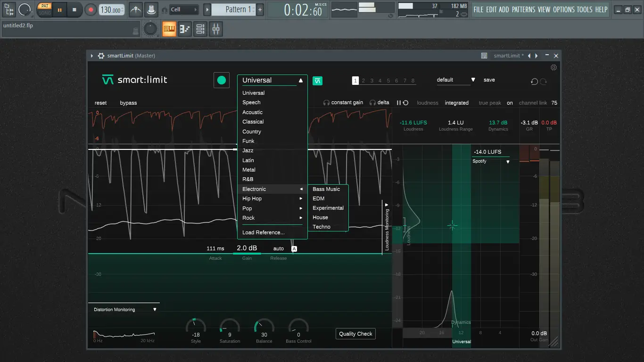Open the Mixer view button
The image size is (644, 362).
click(216, 29)
